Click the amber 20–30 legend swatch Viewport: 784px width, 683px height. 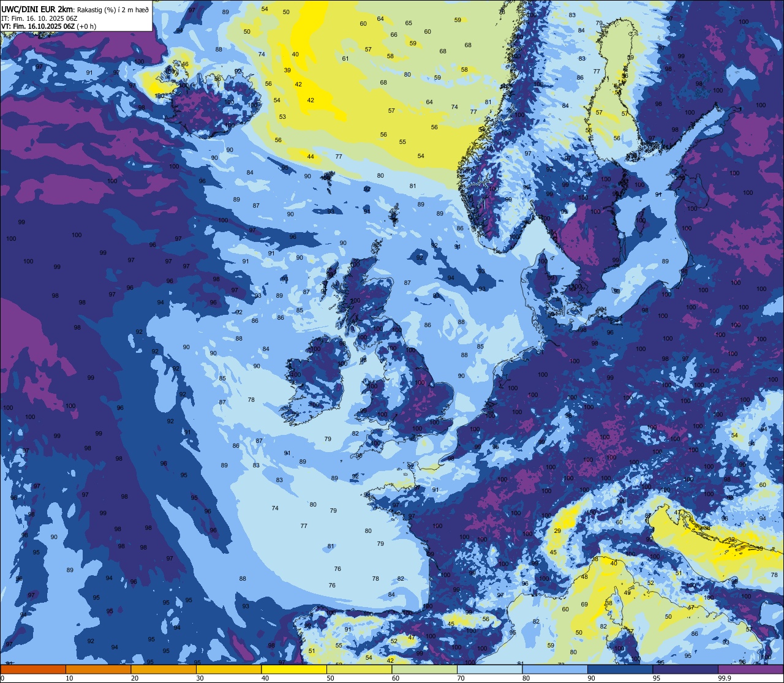click(164, 669)
